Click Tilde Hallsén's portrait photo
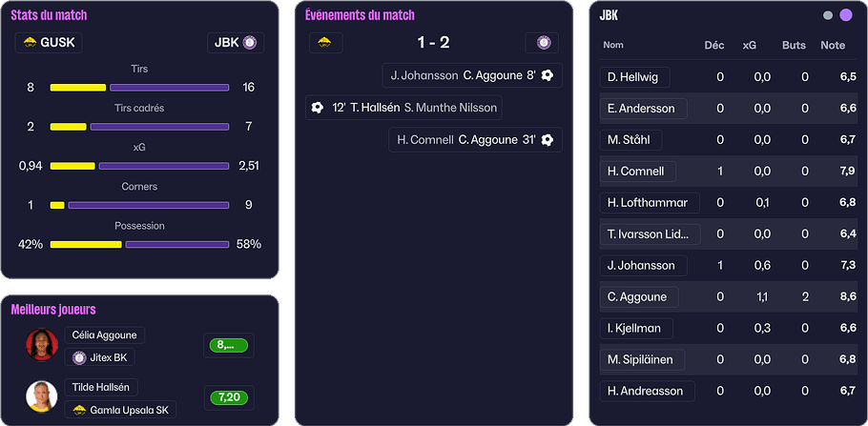 [x=42, y=396]
